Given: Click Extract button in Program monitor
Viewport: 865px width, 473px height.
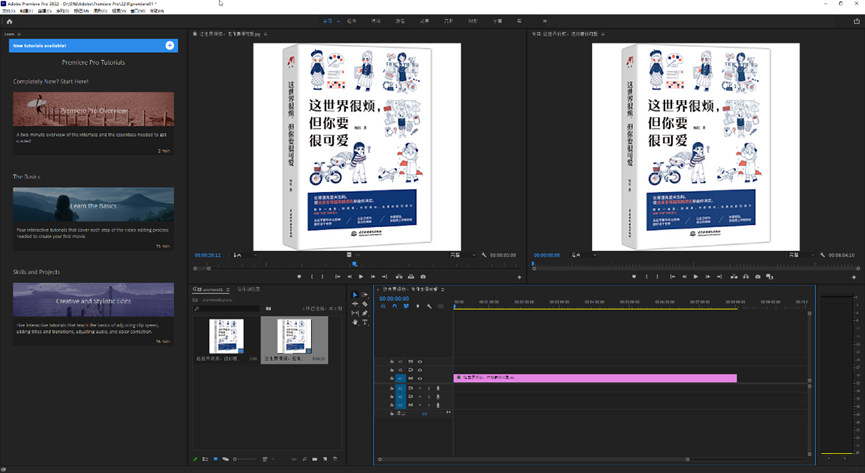Looking at the screenshot, I should (x=746, y=277).
